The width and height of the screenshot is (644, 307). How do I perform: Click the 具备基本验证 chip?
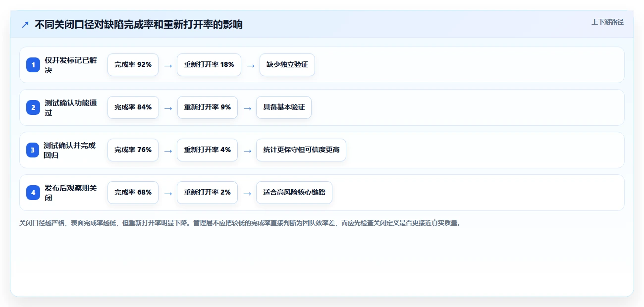(284, 107)
